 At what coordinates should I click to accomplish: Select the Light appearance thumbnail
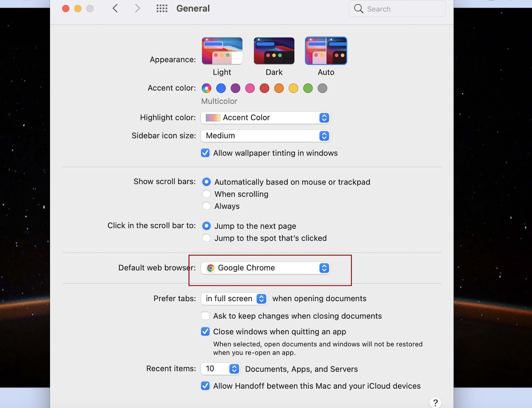point(222,51)
